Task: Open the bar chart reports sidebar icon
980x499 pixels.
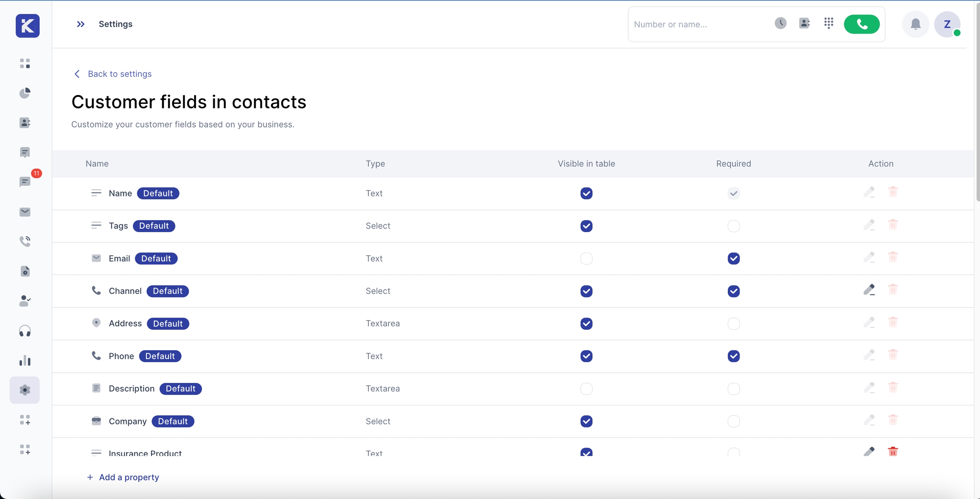Action: (x=25, y=360)
